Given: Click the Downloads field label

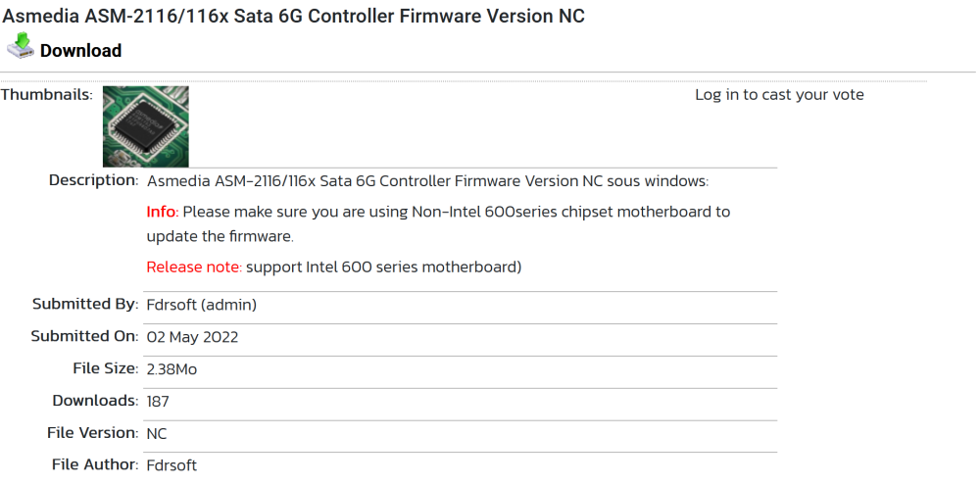Looking at the screenshot, I should (96, 401).
